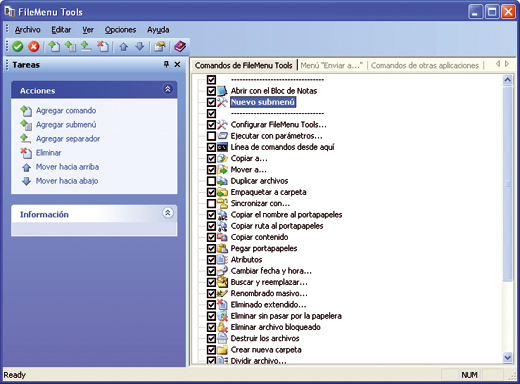Click the icon beside Agregar submenú
Screen dimensions: 520x384
[x=26, y=125]
